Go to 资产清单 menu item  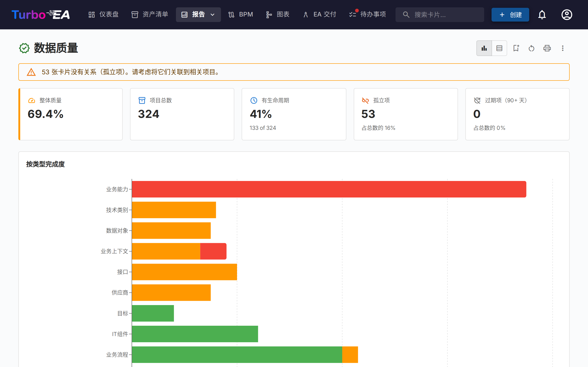[149, 14]
